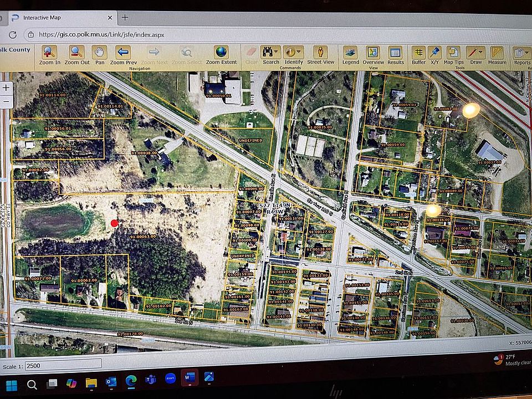Open File Explorer from taskbar
Viewport: 532px width, 399px height.
click(x=91, y=383)
